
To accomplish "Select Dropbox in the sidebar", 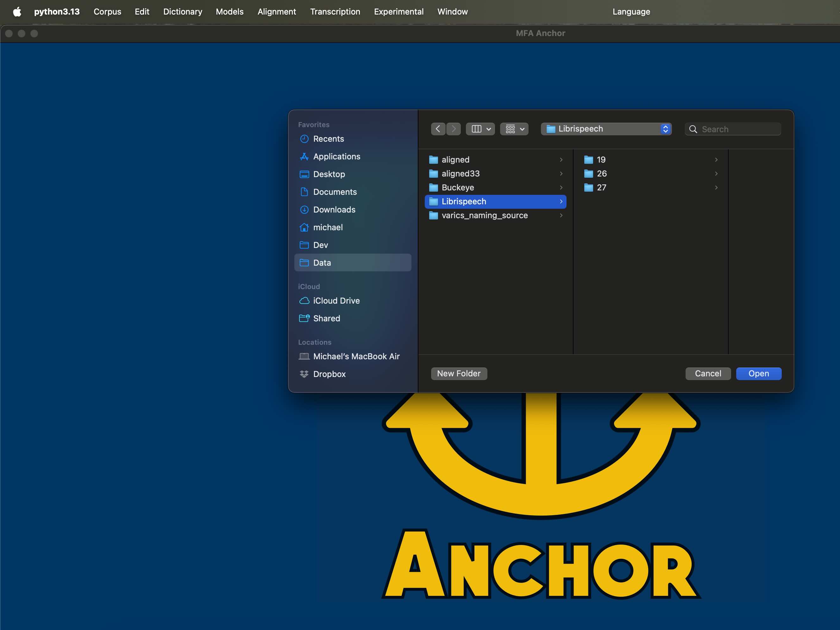I will pyautogui.click(x=353, y=374).
